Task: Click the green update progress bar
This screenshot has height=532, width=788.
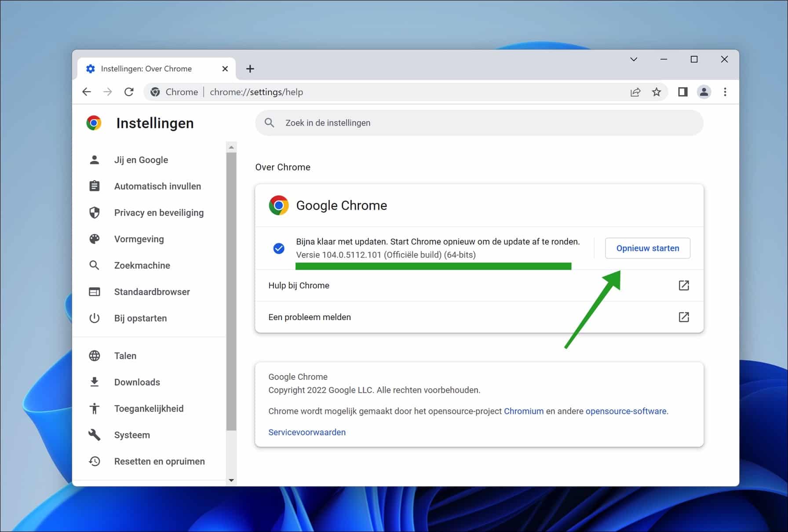Action: 433,266
